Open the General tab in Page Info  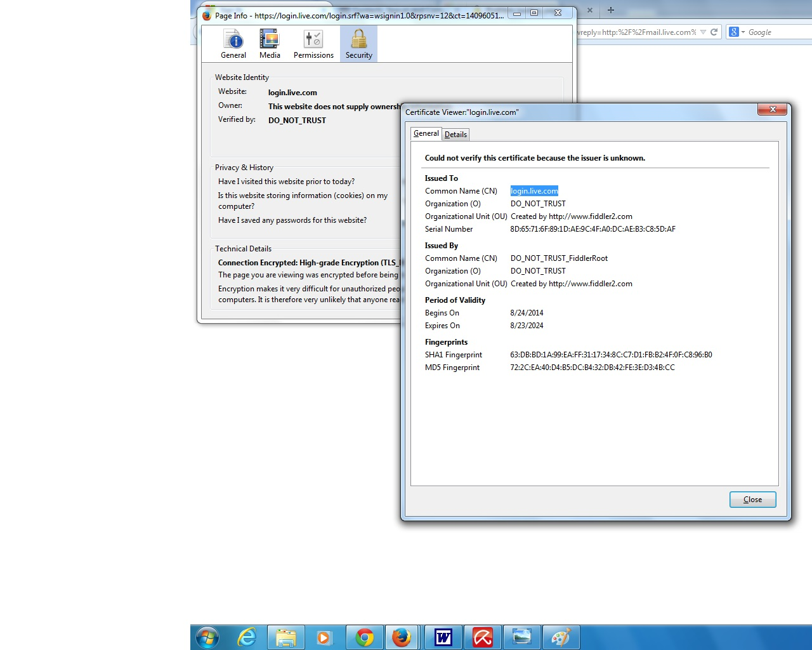coord(233,44)
